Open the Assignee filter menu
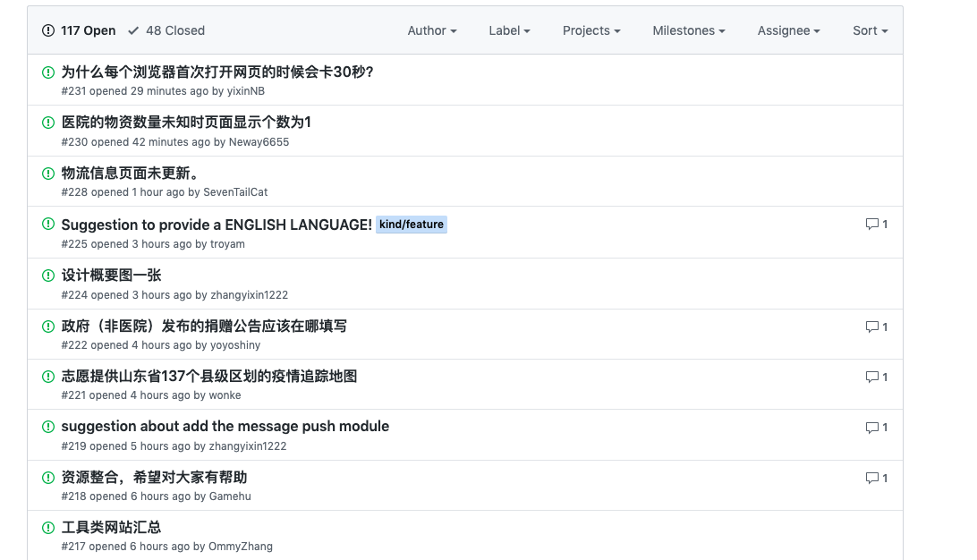 tap(788, 30)
